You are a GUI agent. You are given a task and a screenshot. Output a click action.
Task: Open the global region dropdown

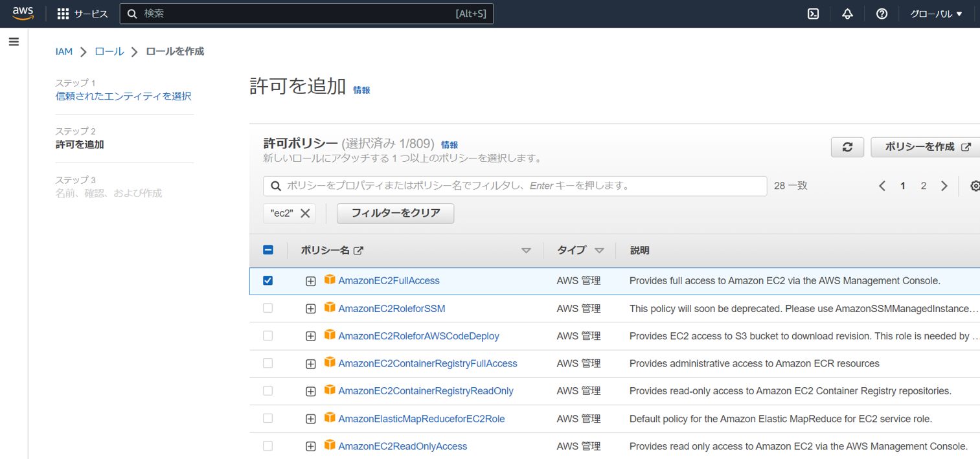tap(936, 14)
